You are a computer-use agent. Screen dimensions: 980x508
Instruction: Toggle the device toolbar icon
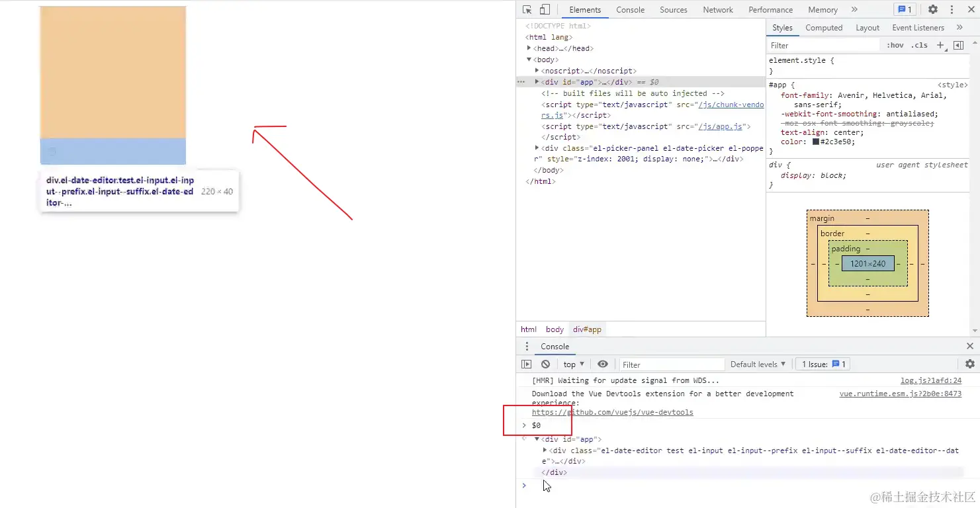(x=545, y=9)
